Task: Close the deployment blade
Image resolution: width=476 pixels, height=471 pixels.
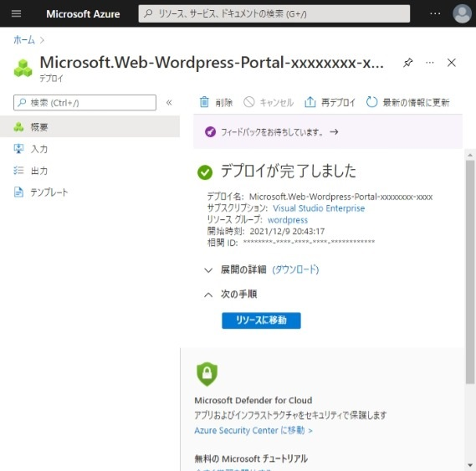Action: point(452,63)
